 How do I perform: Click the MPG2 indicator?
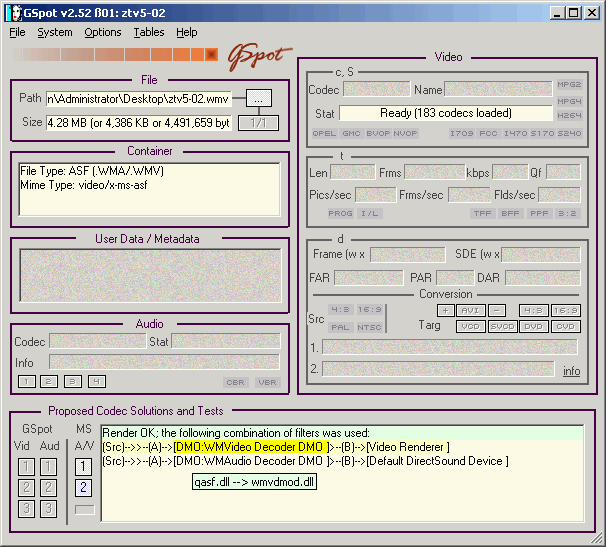(569, 84)
